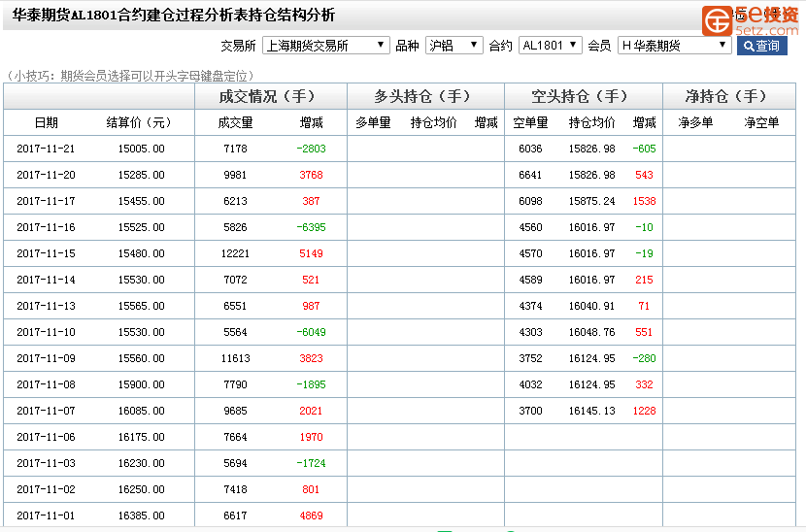Click volume value 11613
The height and width of the screenshot is (532, 806).
pos(235,358)
